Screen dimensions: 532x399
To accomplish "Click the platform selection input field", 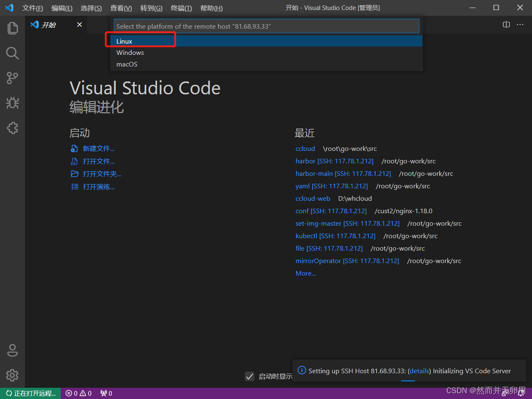I will point(266,26).
